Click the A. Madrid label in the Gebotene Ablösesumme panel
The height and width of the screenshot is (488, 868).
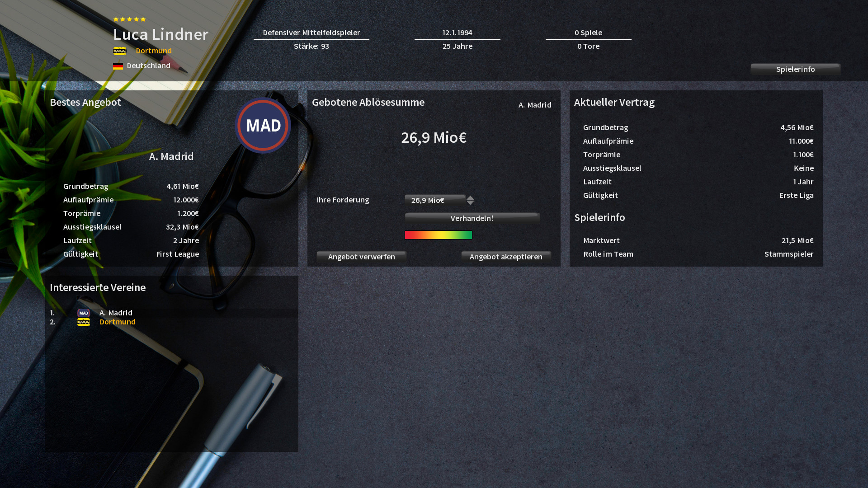[x=535, y=105]
